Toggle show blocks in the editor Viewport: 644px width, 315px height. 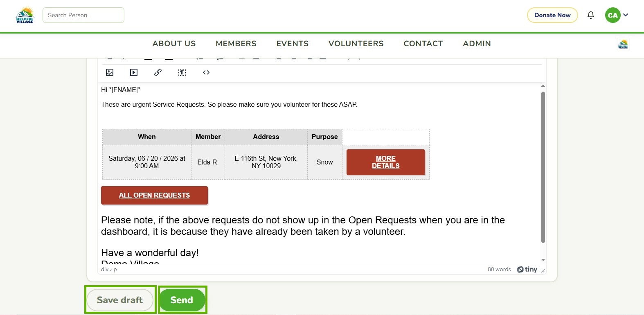[182, 72]
